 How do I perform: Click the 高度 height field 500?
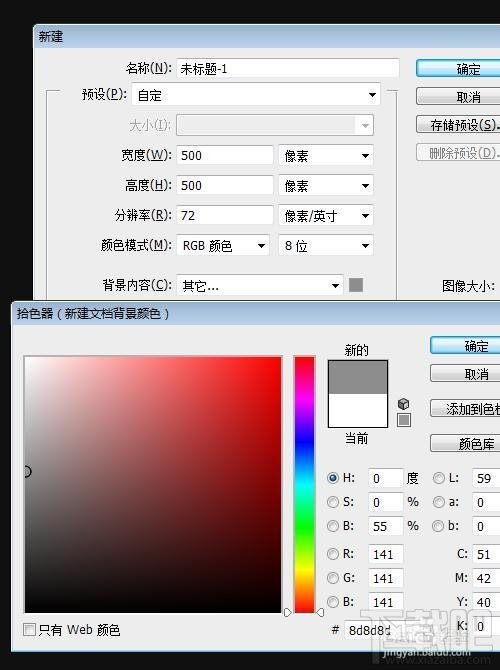point(225,185)
